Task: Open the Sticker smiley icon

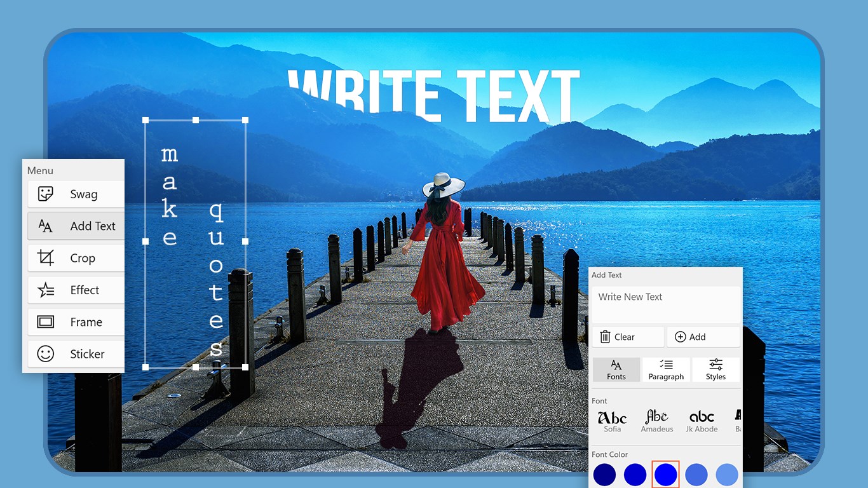Action: coord(46,354)
